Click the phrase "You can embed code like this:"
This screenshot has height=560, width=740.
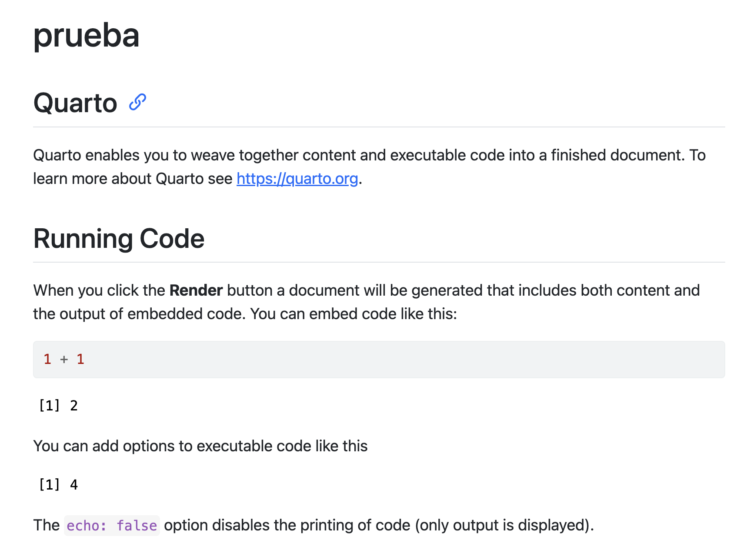tap(353, 314)
